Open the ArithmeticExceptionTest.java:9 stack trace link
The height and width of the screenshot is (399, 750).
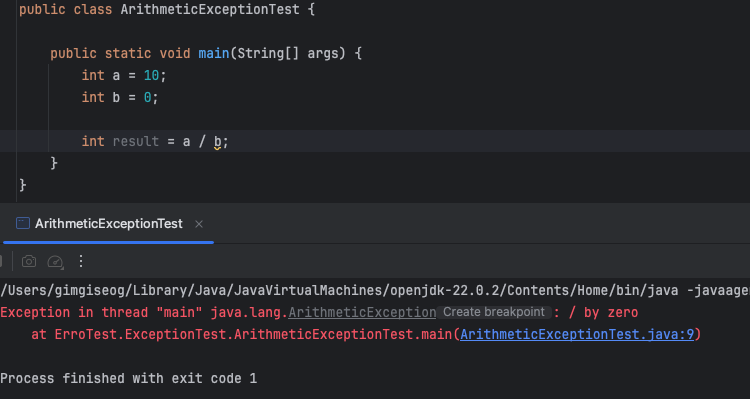[577, 334]
